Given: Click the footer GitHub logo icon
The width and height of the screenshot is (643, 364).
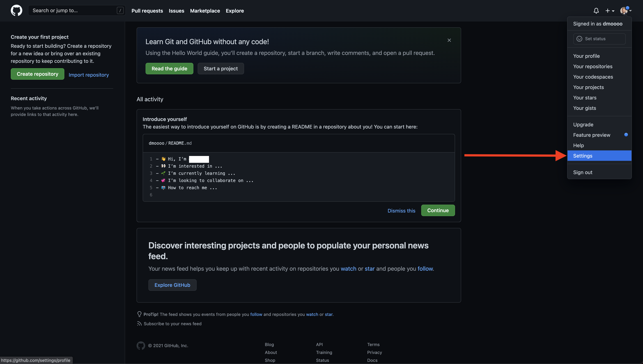Looking at the screenshot, I should click(x=141, y=346).
